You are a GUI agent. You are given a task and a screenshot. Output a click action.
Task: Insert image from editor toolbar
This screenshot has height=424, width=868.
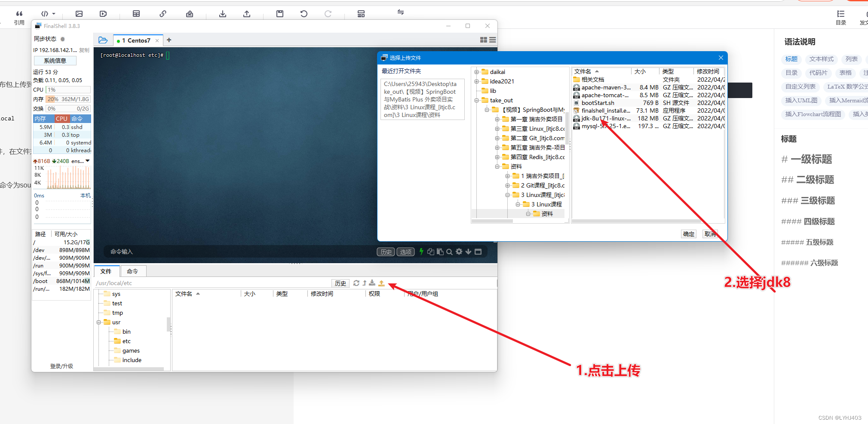pyautogui.click(x=79, y=14)
